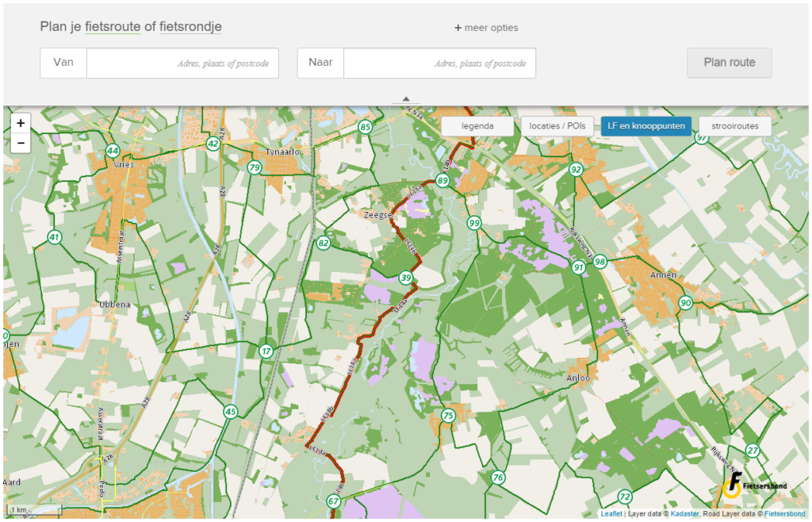Zoom out of the map
Viewport: 812px width, 522px height.
(21, 143)
